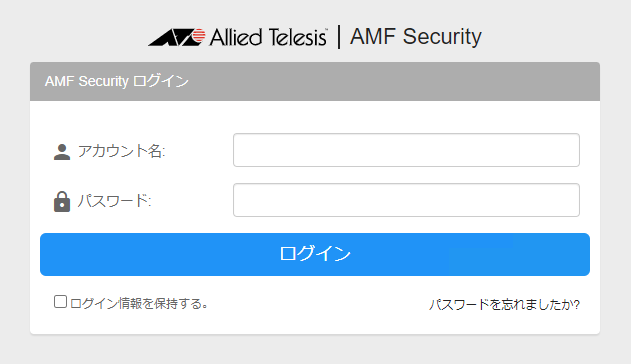Click the word Security in the top title
This screenshot has width=631, height=364.
point(442,37)
